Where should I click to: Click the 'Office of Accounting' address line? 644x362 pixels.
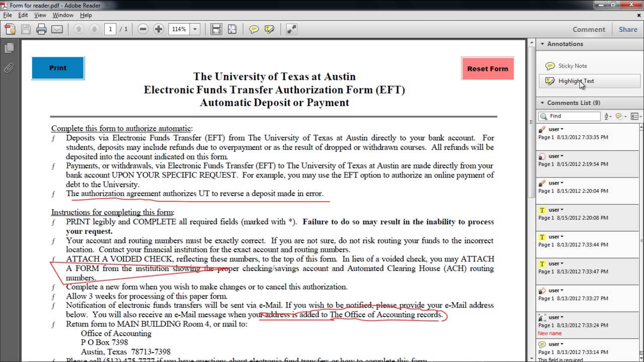[x=116, y=333]
